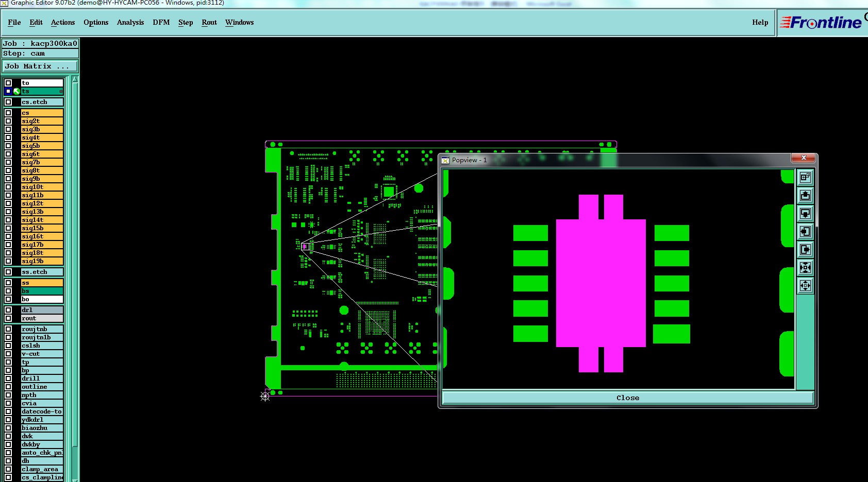868x482 pixels.
Task: Select the sig9b layer name
Action: (42, 179)
